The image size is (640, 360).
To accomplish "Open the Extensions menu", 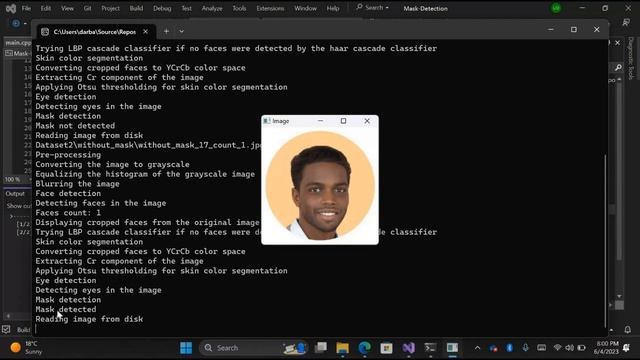I will (x=270, y=8).
